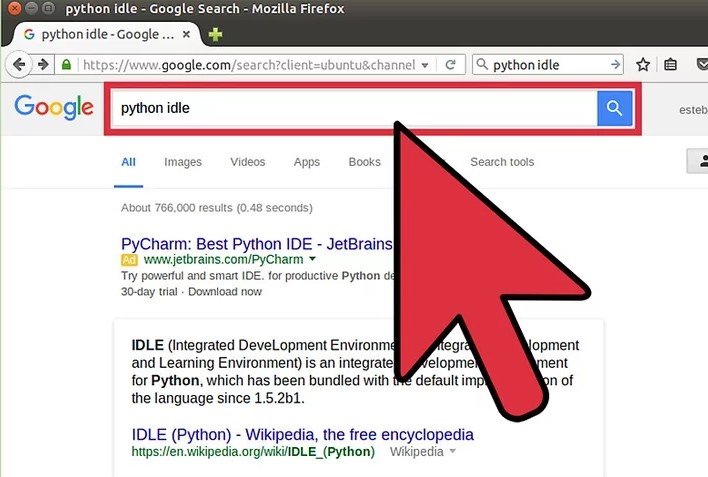Click the go arrow in Firefox search box
Image resolution: width=708 pixels, height=477 pixels.
[615, 65]
